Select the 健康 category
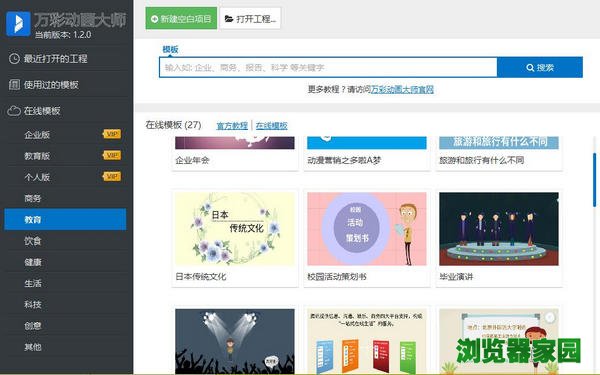The height and width of the screenshot is (375, 600). pos(65,262)
